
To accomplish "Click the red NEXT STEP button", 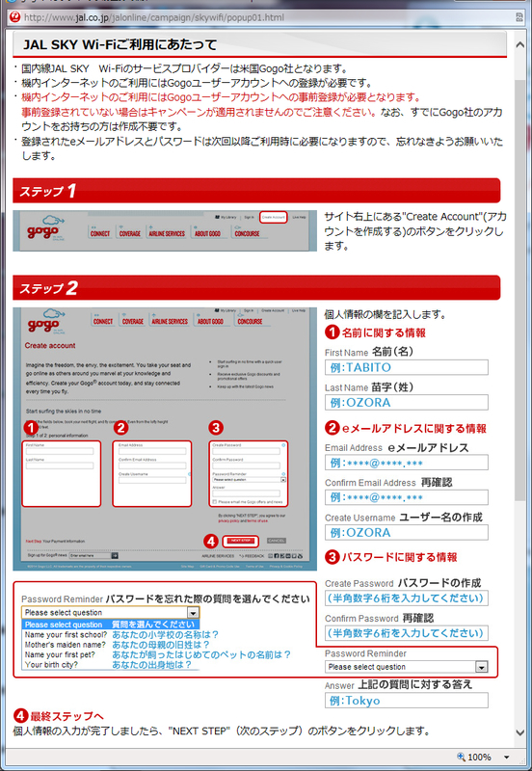I will pyautogui.click(x=240, y=541).
